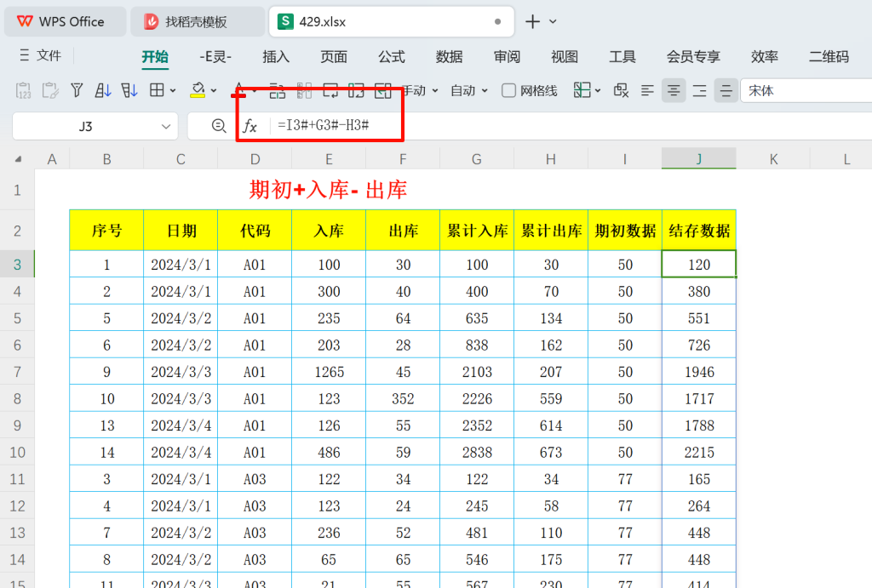
Task: Open the 审阅 ribbon tab
Action: click(x=507, y=57)
